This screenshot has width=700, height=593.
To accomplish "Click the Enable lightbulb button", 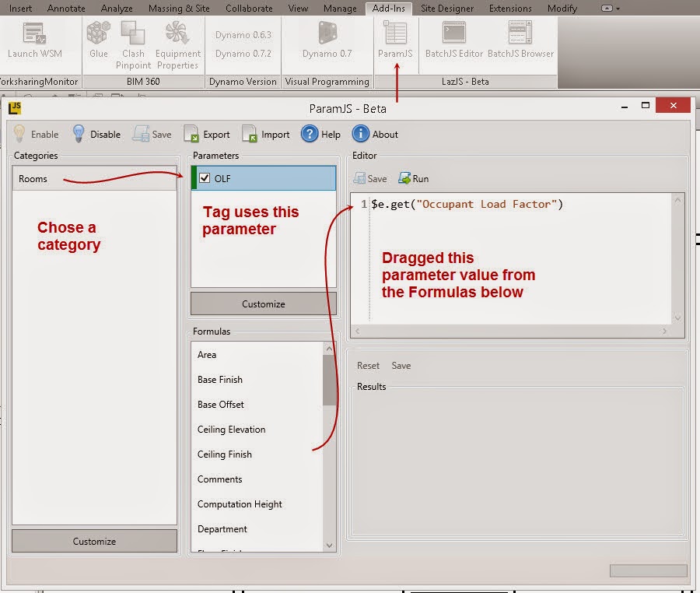I will click(x=36, y=134).
